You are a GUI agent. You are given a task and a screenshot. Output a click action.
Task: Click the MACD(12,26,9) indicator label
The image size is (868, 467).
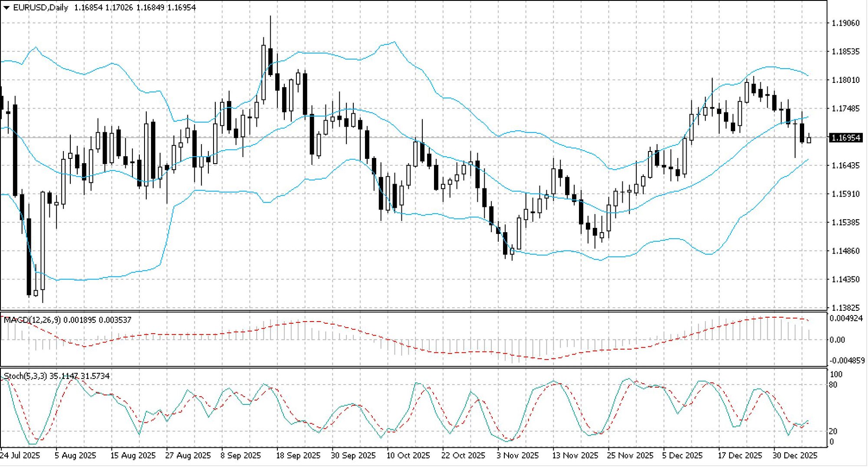coord(32,320)
